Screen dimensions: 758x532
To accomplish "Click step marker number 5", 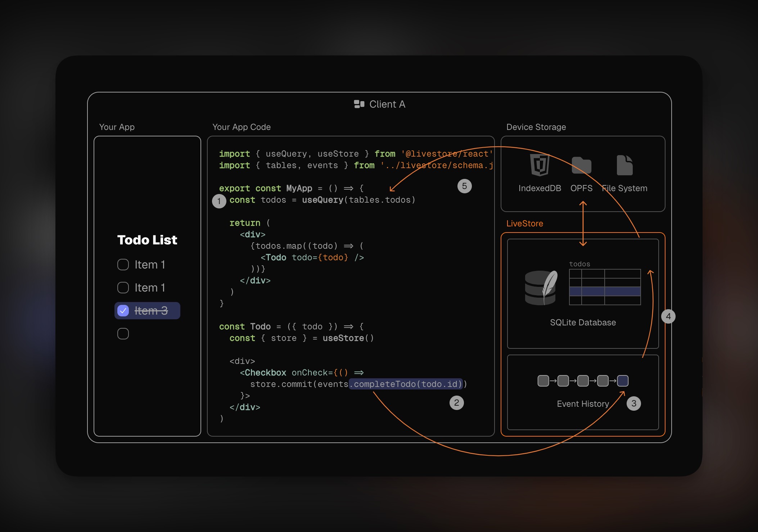I will [x=464, y=186].
